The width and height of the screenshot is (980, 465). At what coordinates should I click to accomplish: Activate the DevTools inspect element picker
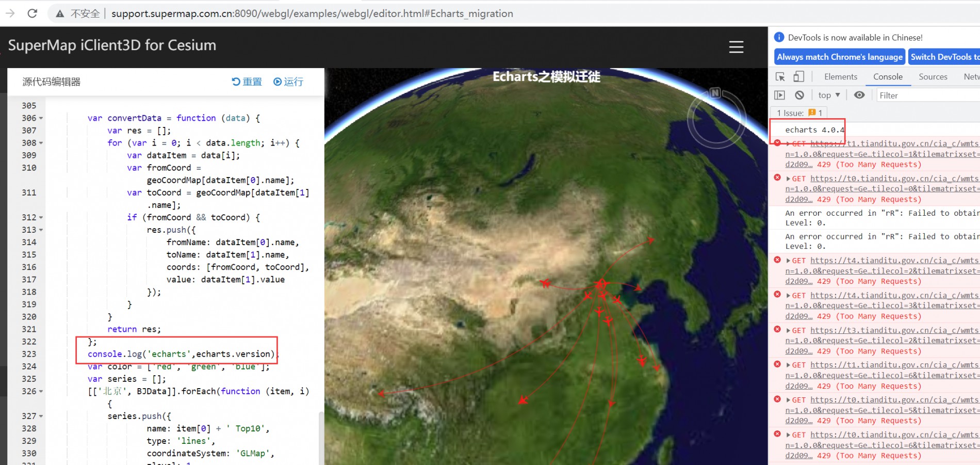point(780,77)
